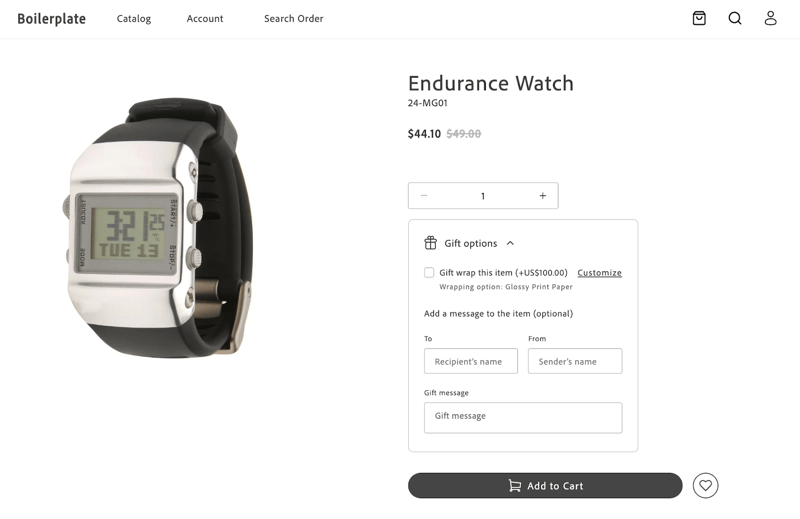Click the Add to Cart button
This screenshot has width=800, height=519.
coord(545,485)
